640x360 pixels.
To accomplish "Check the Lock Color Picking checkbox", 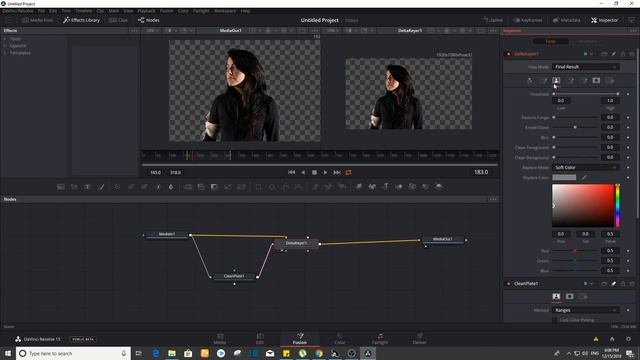I will (x=555, y=320).
